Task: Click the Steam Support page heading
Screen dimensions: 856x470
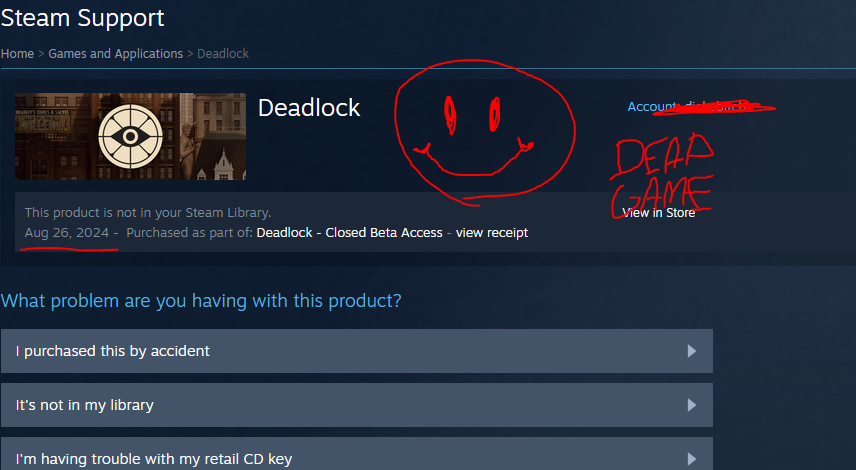Action: point(82,19)
